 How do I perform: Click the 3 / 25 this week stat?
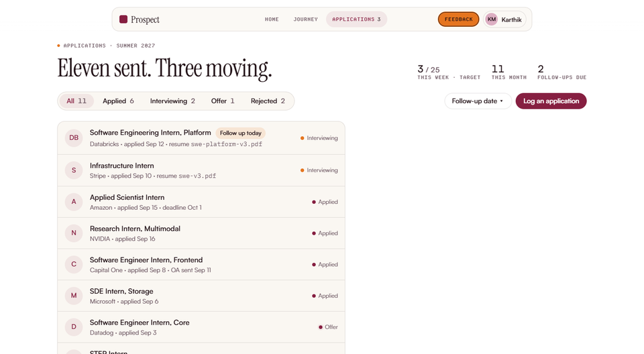449,72
